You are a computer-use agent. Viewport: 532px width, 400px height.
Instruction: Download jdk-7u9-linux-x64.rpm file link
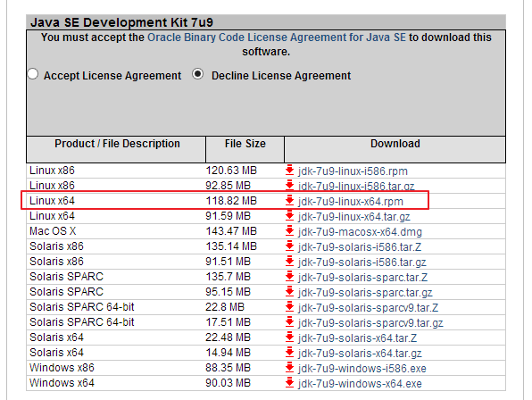point(351,202)
